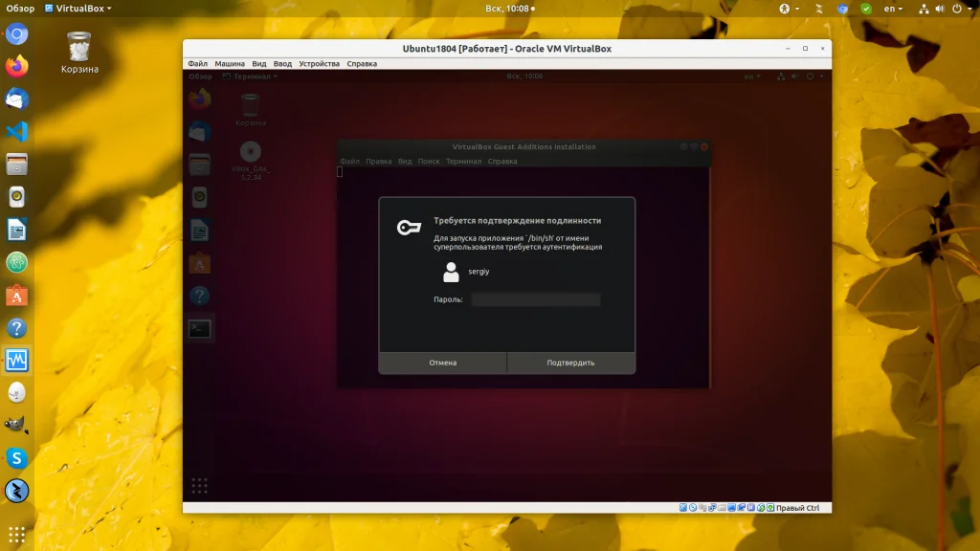Open the Корзина trash icon on host desktop
The width and height of the screenshot is (980, 551).
pos(79,53)
